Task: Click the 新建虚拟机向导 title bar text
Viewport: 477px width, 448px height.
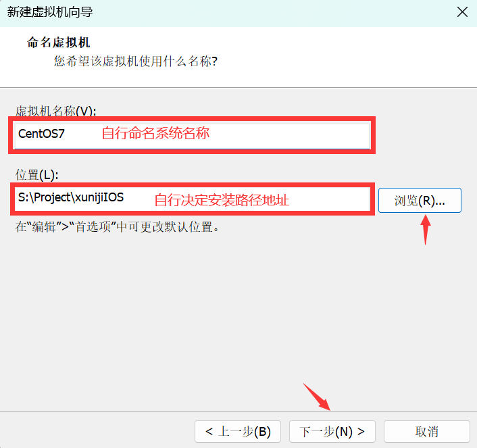Action: pos(50,12)
